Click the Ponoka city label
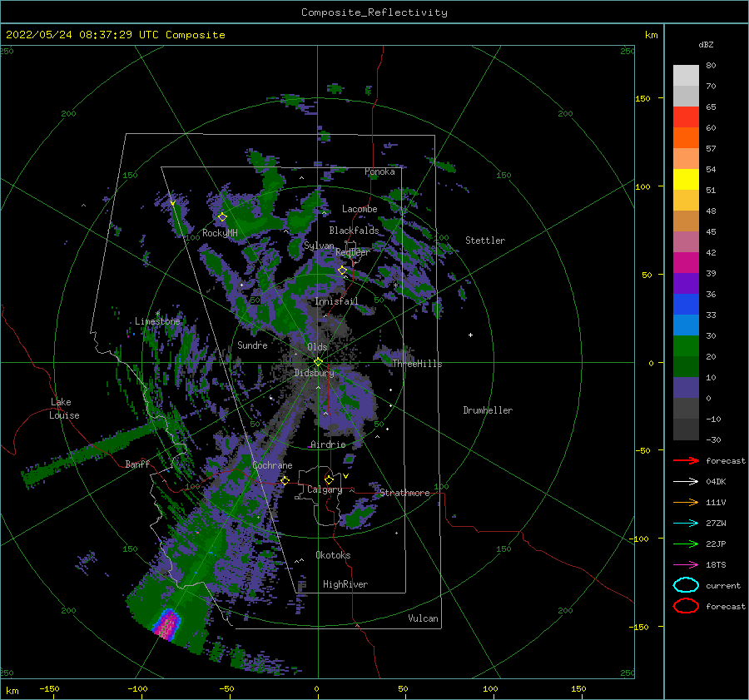Viewport: 749px width, 700px height. point(379,171)
